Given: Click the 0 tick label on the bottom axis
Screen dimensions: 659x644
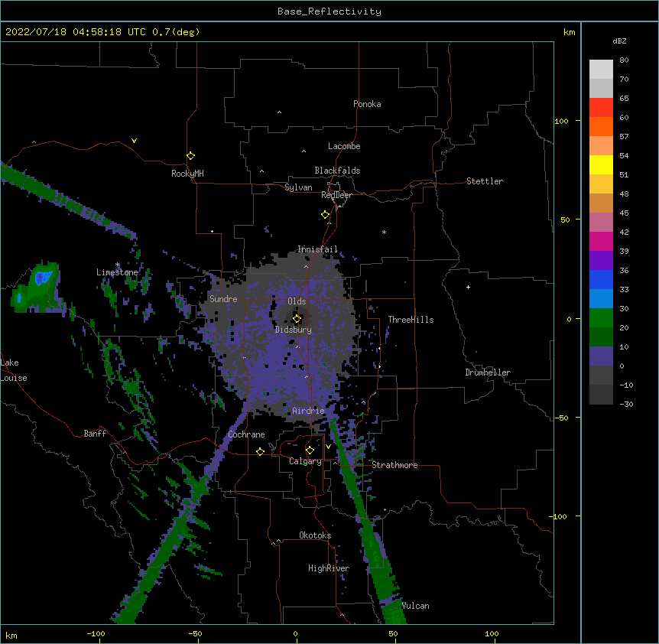Looking at the screenshot, I should pyautogui.click(x=295, y=633).
